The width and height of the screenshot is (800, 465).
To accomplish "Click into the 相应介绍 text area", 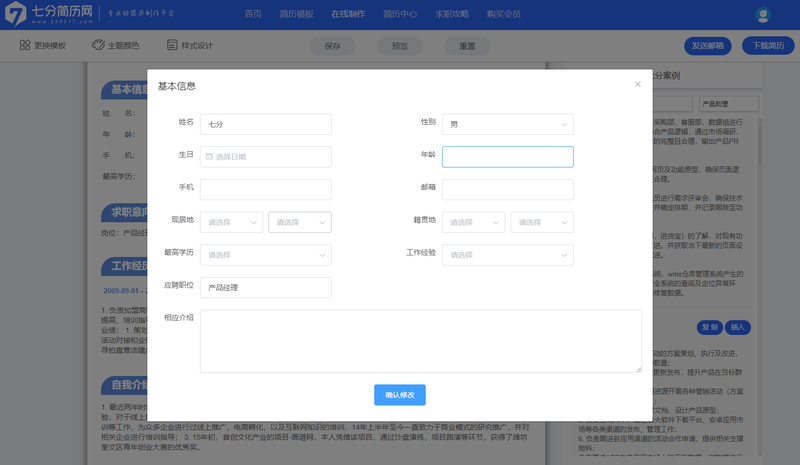I will (x=421, y=341).
